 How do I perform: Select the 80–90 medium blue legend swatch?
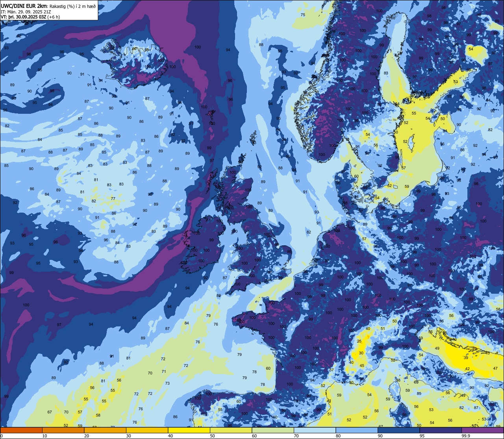pyautogui.click(x=357, y=430)
